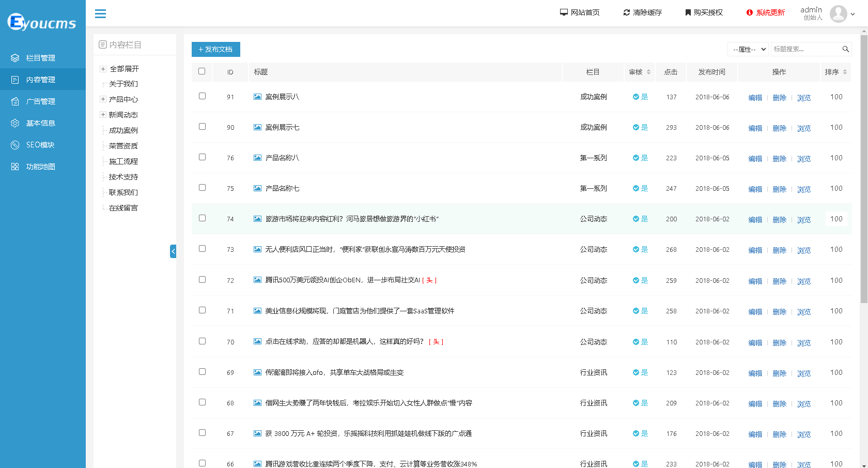Click 编辑 for 案例展示八

(755, 97)
